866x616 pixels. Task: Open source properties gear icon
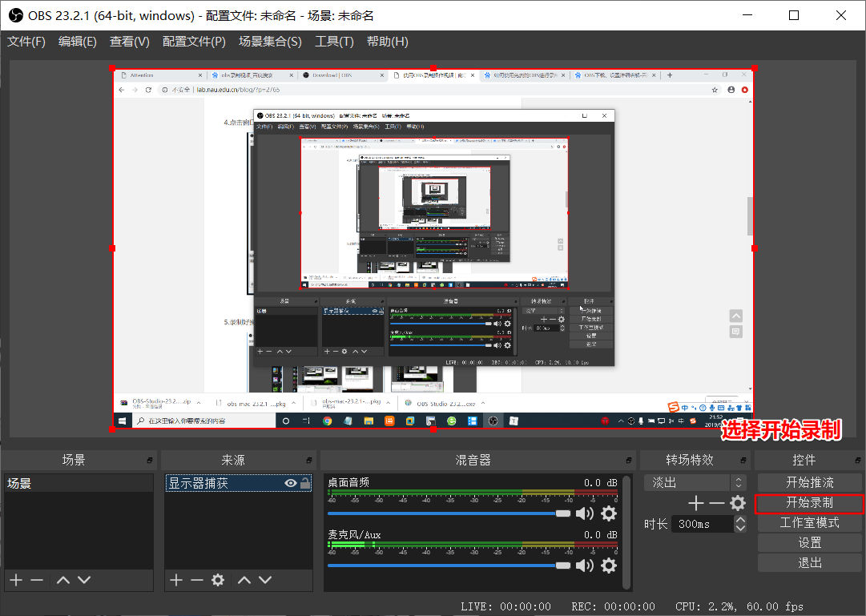(x=218, y=580)
